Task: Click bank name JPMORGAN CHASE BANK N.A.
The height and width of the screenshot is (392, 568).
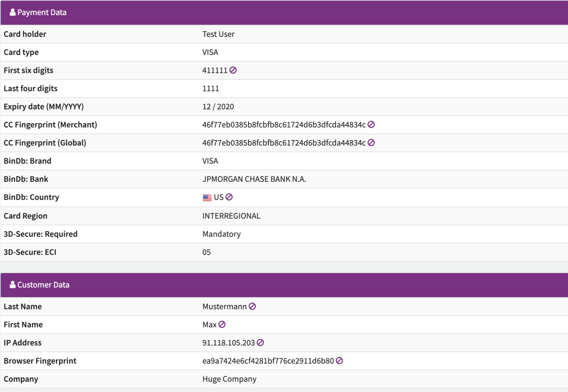Action: tap(254, 179)
